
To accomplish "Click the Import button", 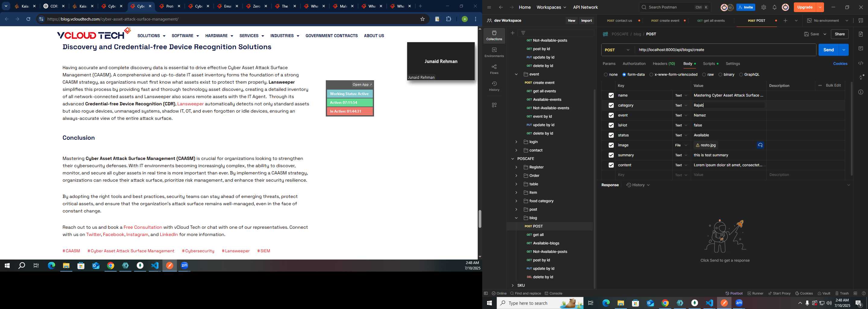I will coord(586,21).
